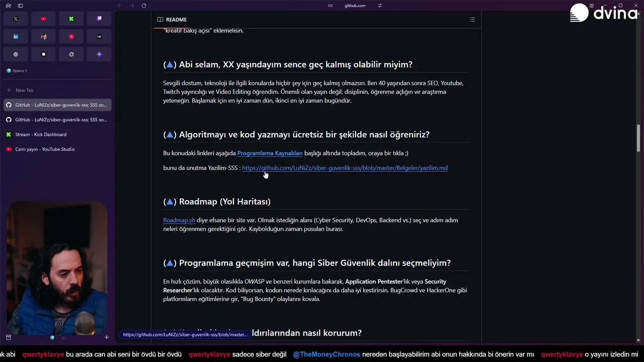Open the white circle pinned shortcut
This screenshot has width=644, height=362.
pyautogui.click(x=43, y=54)
